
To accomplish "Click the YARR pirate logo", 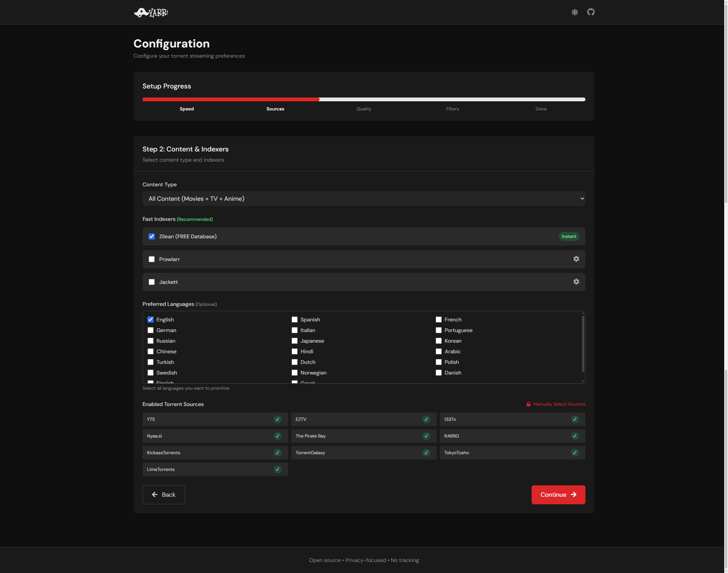I will tap(151, 13).
